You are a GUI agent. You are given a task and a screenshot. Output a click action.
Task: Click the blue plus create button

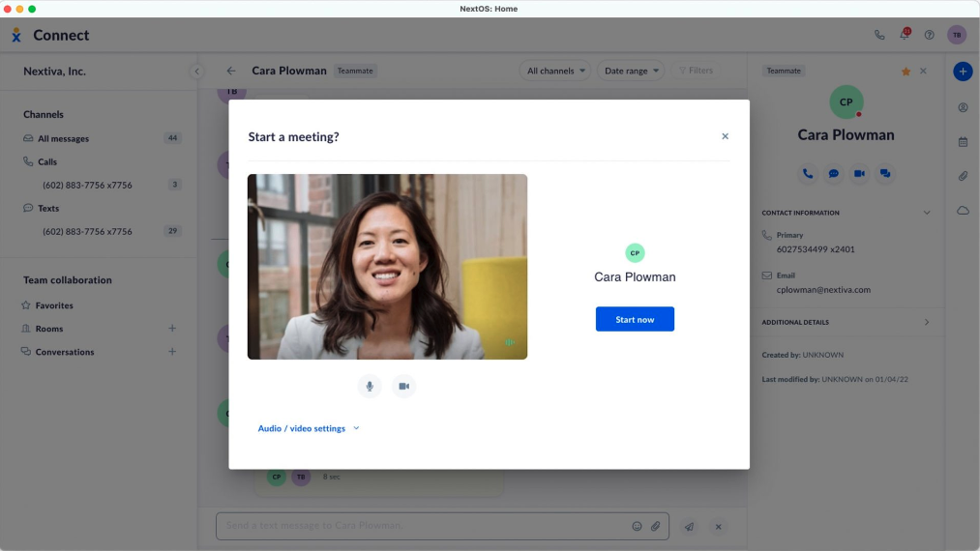pos(963,72)
